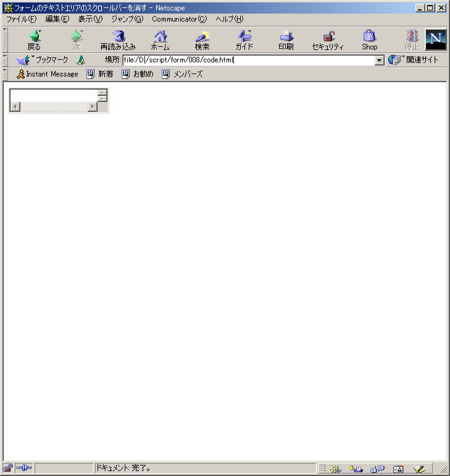Screen dimensions: 450x476
Task: Open the 編集(E) menu
Action: pos(57,19)
